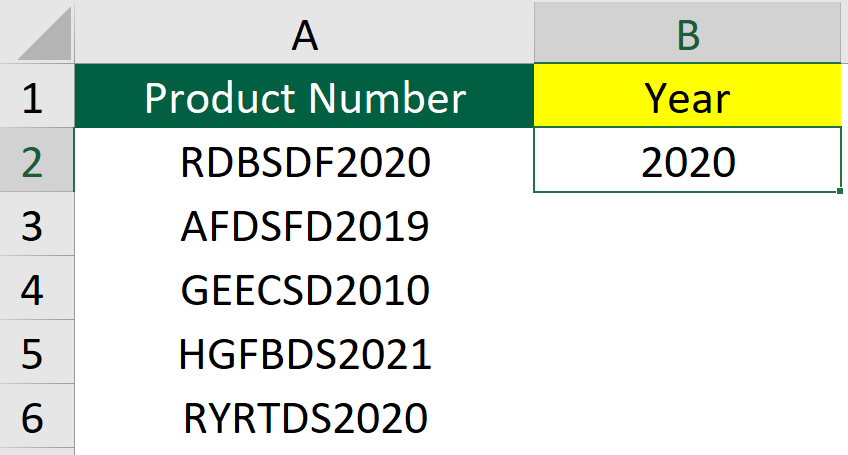848x455 pixels.
Task: Select cell containing RDBSDF2020
Action: pos(304,160)
